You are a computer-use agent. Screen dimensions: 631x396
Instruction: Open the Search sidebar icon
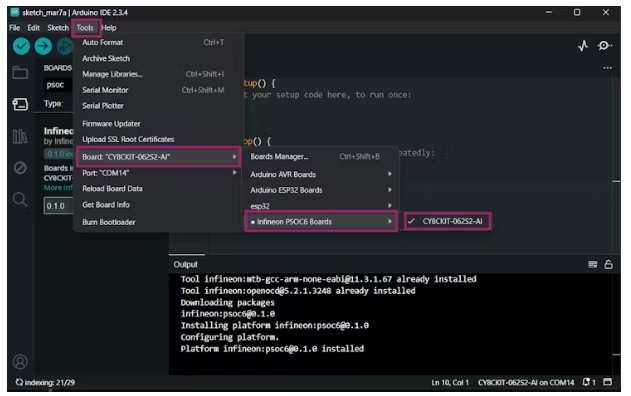[20, 200]
